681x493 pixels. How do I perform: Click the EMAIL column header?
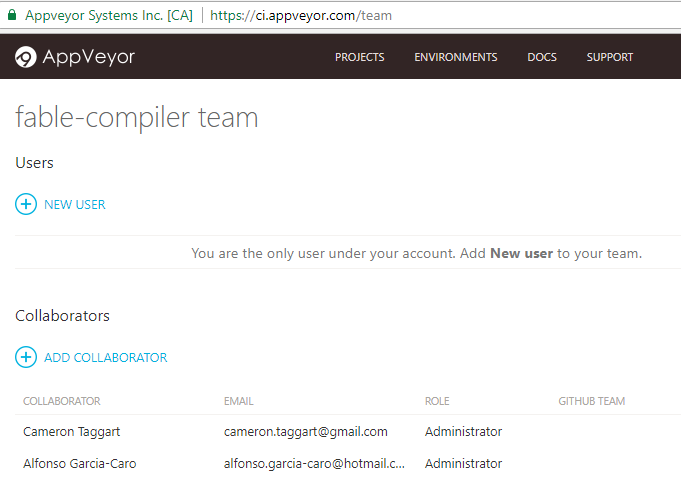point(238,401)
